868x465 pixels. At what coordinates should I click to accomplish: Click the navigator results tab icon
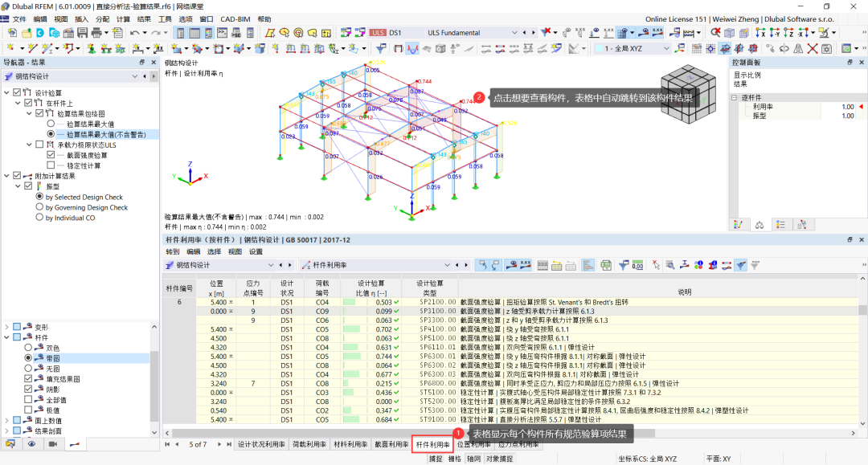click(75, 444)
